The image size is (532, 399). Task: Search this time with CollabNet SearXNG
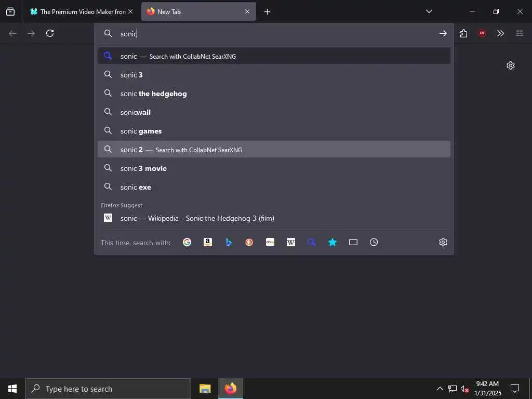(x=312, y=242)
